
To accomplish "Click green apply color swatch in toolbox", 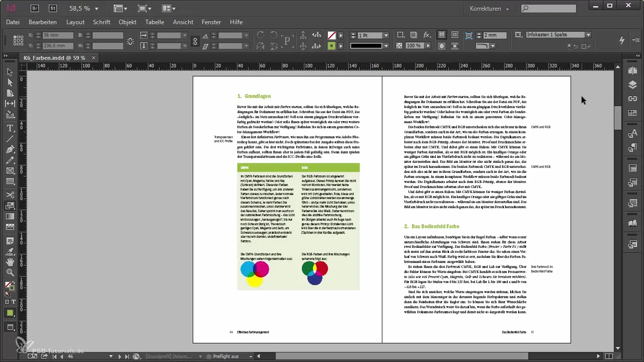I will [10, 313].
